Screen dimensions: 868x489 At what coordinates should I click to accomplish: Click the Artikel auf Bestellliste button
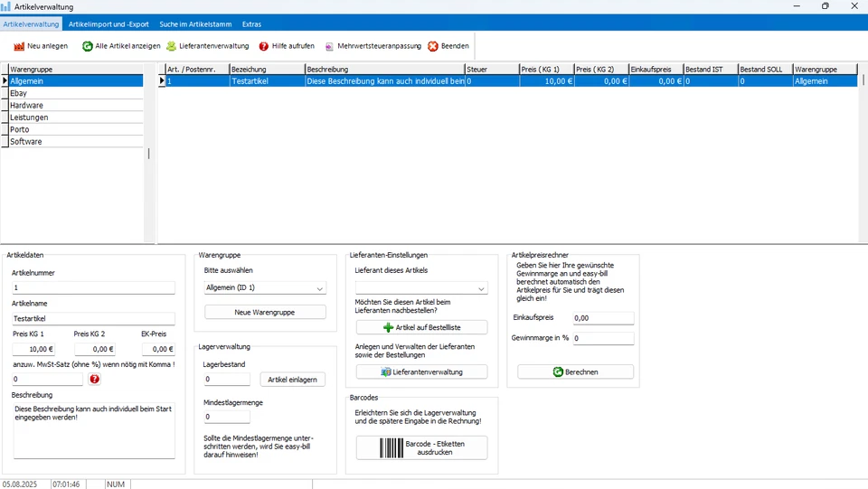click(422, 327)
